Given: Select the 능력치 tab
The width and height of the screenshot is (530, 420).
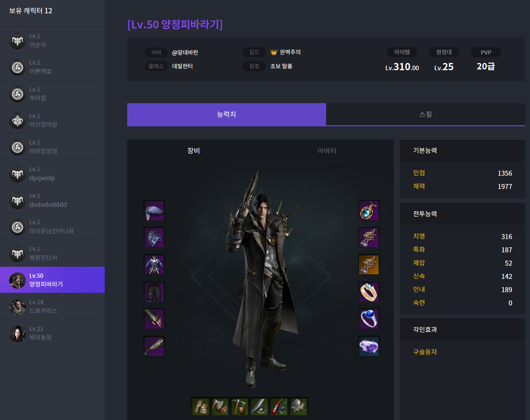Looking at the screenshot, I should coord(227,114).
